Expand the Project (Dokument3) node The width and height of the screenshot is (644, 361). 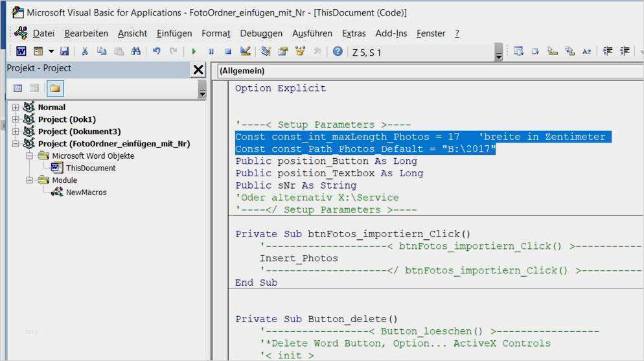coord(16,132)
